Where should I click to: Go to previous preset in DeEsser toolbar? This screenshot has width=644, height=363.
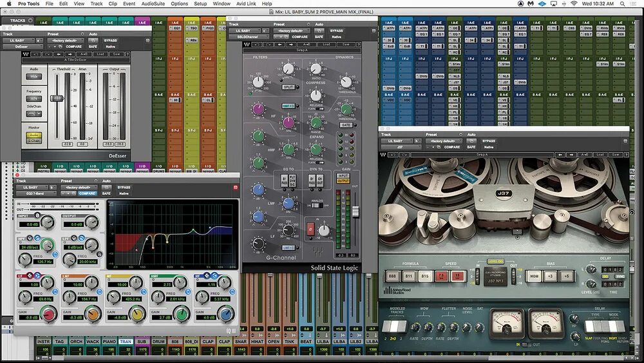point(59,54)
